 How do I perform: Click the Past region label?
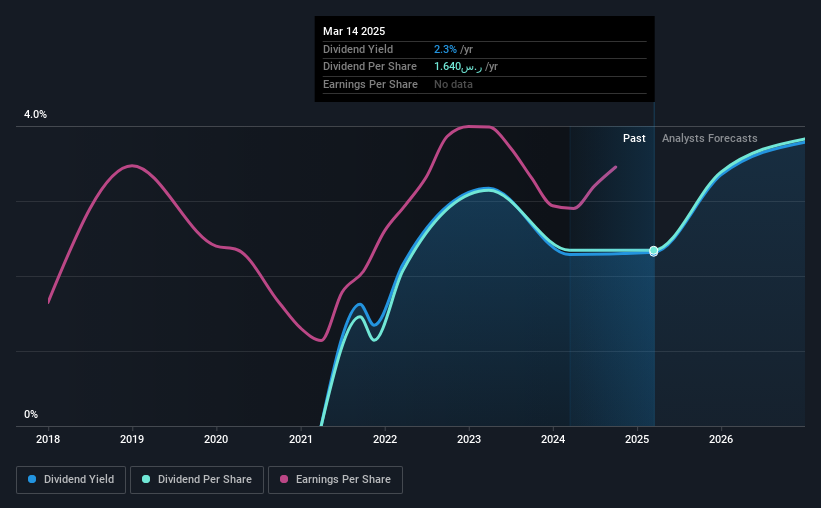point(634,138)
